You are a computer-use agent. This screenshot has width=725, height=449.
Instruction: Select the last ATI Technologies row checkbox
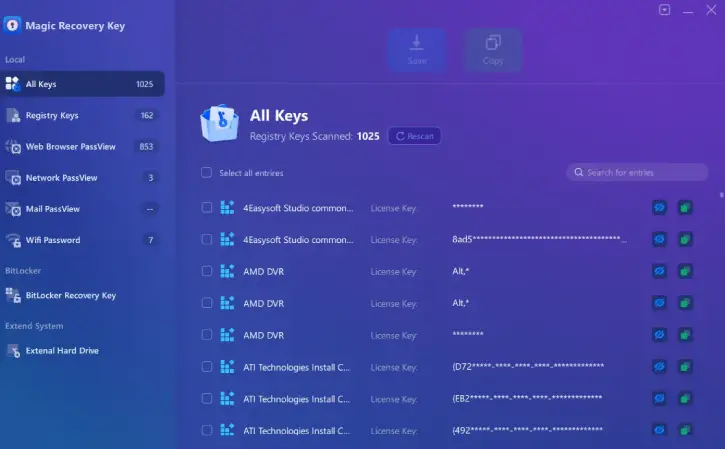206,430
